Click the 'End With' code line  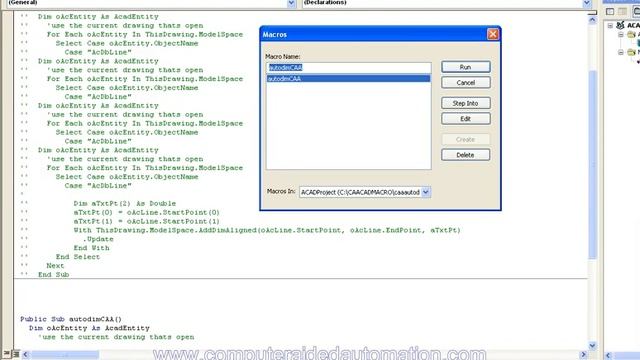tap(91, 248)
